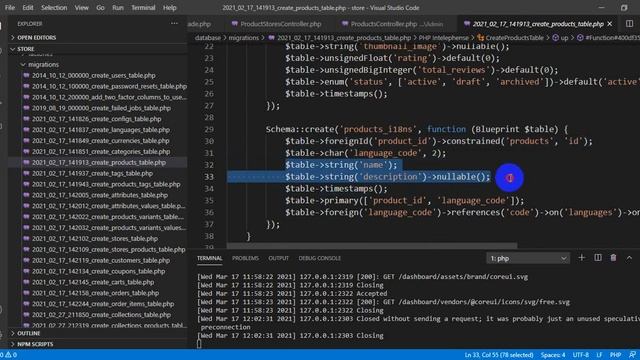Open the Help menu
640x360 pixels.
coord(169,7)
